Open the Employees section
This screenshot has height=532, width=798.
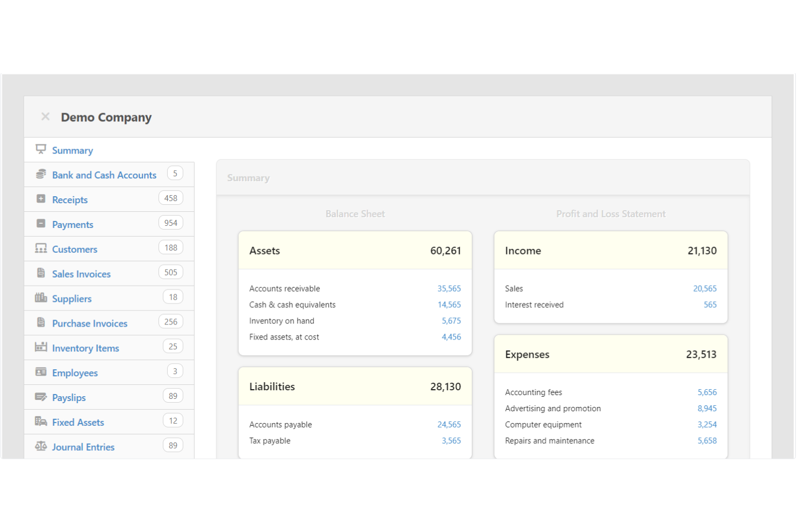tap(75, 374)
